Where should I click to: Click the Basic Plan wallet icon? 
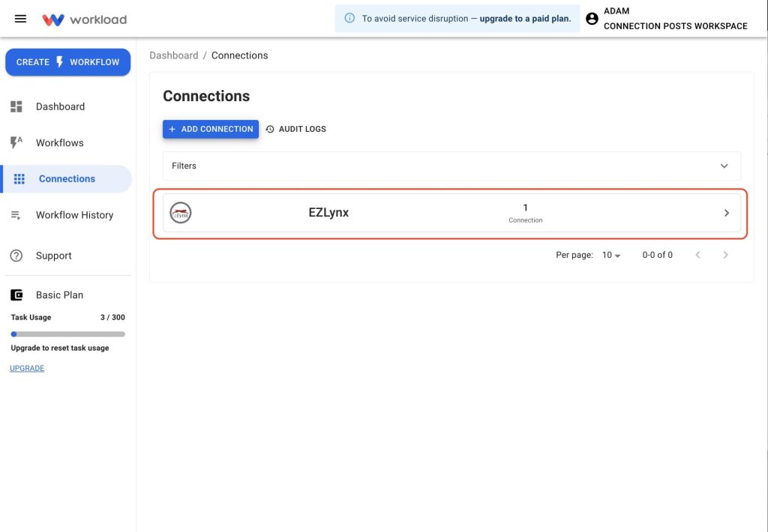[x=16, y=294]
